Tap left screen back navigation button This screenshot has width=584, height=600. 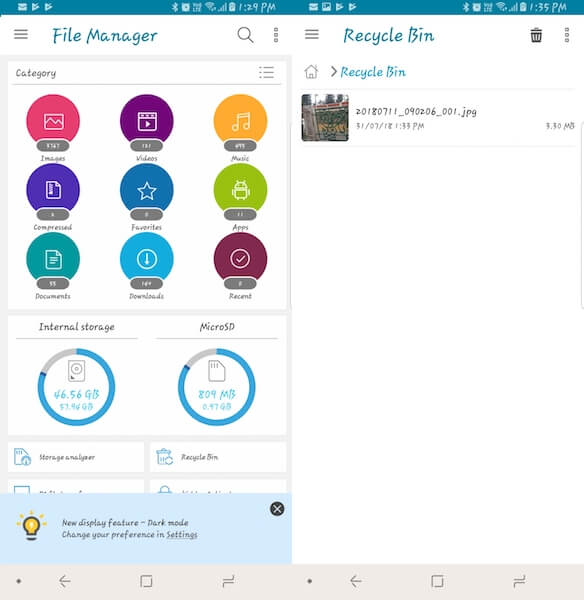[65, 581]
